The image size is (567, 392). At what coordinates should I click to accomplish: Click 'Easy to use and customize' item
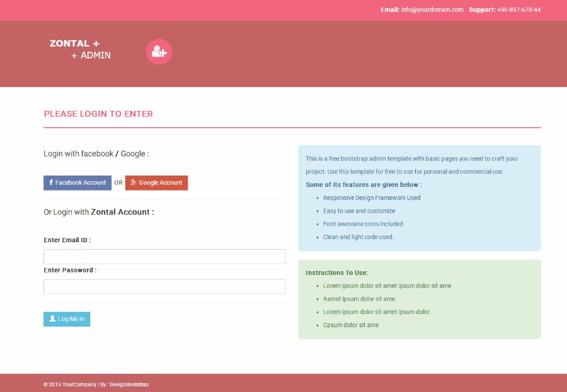359,211
